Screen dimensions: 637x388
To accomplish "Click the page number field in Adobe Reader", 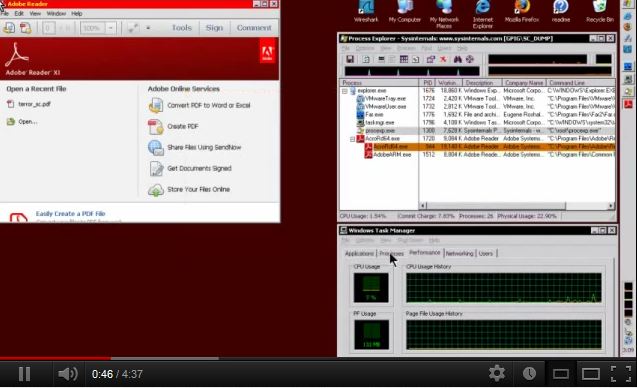I will pos(48,28).
